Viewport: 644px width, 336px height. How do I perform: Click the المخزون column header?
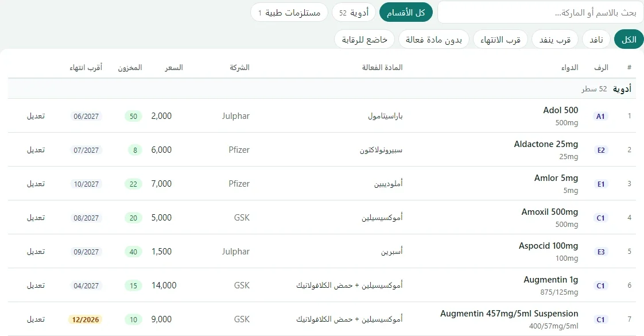coord(130,67)
